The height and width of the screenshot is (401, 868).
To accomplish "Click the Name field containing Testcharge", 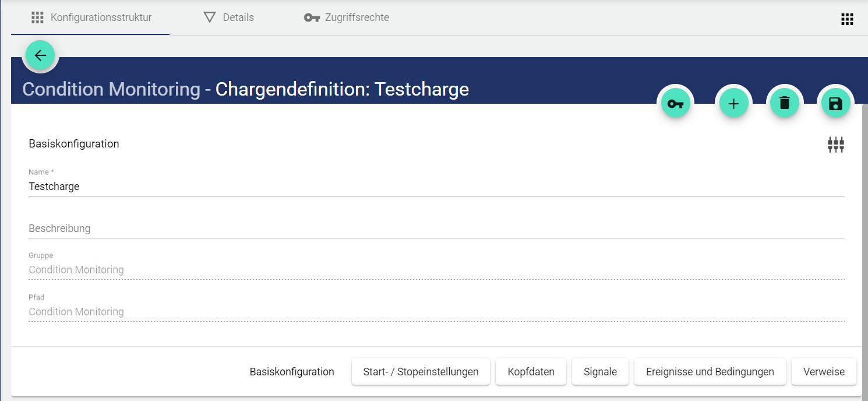I will (436, 187).
